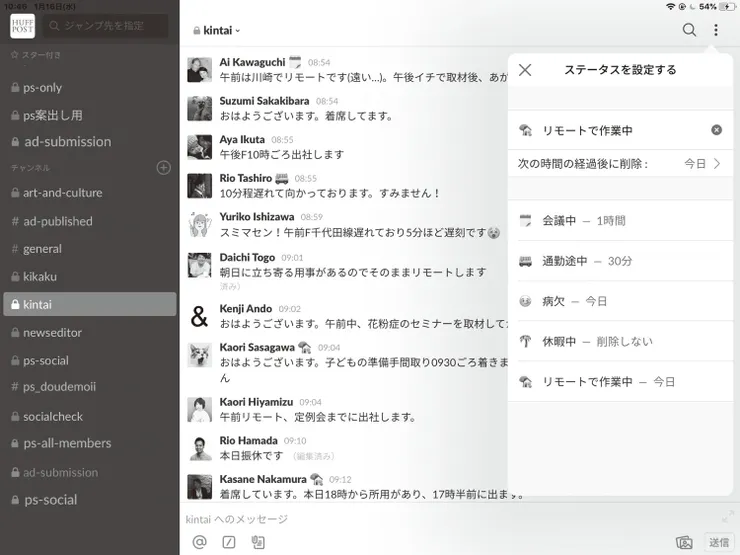Screen dimensions: 740x555
Task: Close the set status panel
Action: [x=525, y=70]
